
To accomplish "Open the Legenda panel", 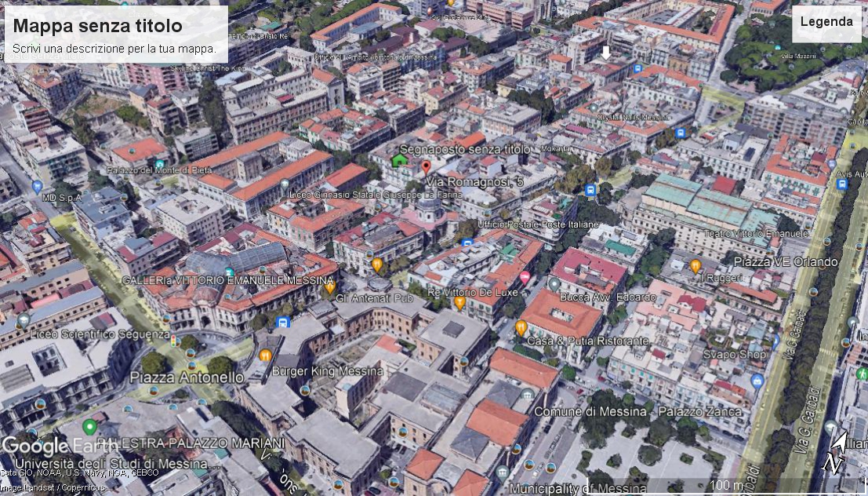I will click(826, 22).
